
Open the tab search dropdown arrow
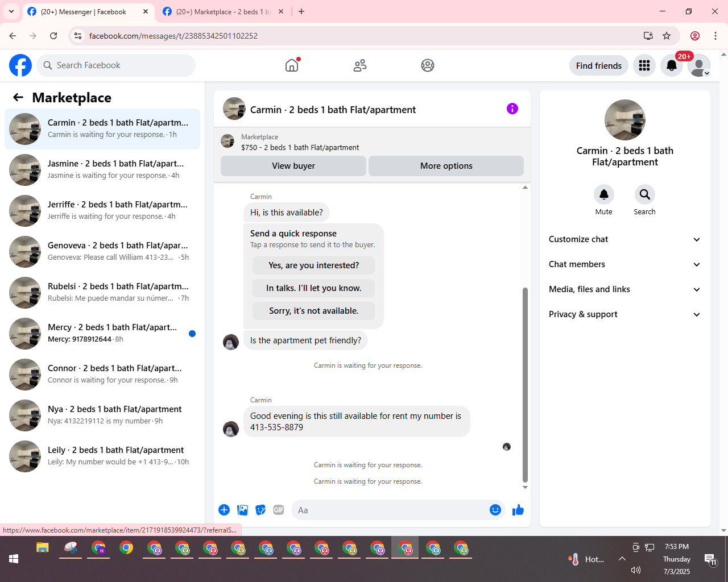click(11, 11)
